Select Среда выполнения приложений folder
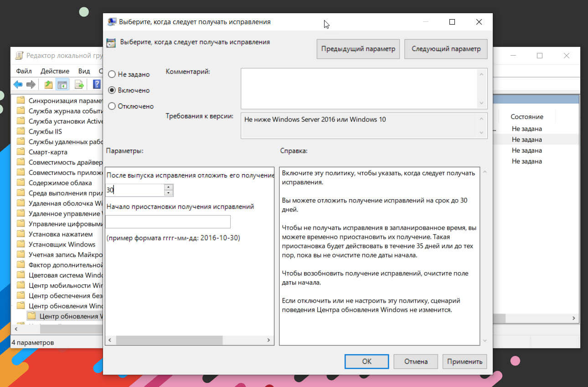The height and width of the screenshot is (387, 588). pos(59,193)
